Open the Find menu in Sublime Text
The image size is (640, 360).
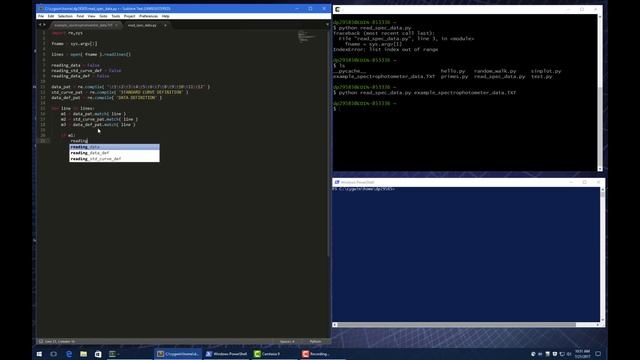[x=80, y=16]
